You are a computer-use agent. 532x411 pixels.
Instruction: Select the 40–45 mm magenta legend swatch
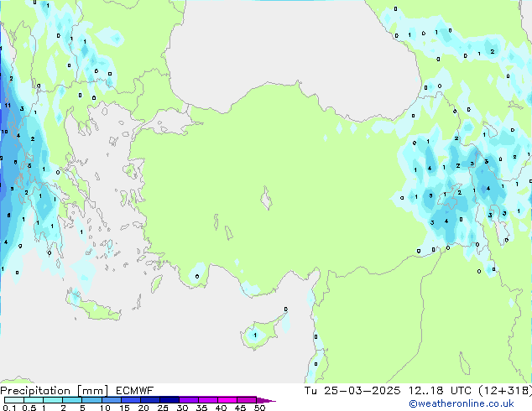pyautogui.click(x=227, y=400)
